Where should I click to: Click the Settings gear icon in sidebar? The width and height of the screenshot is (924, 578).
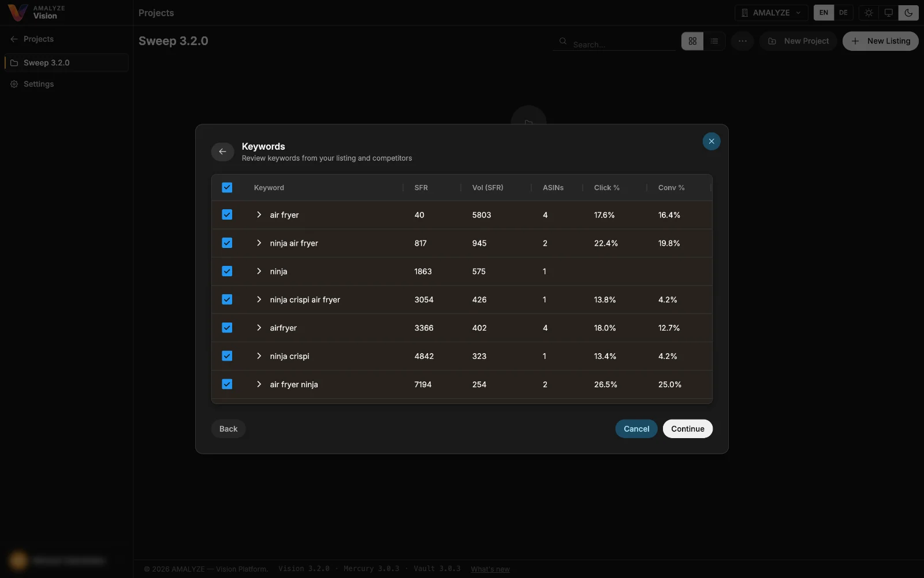click(x=14, y=84)
